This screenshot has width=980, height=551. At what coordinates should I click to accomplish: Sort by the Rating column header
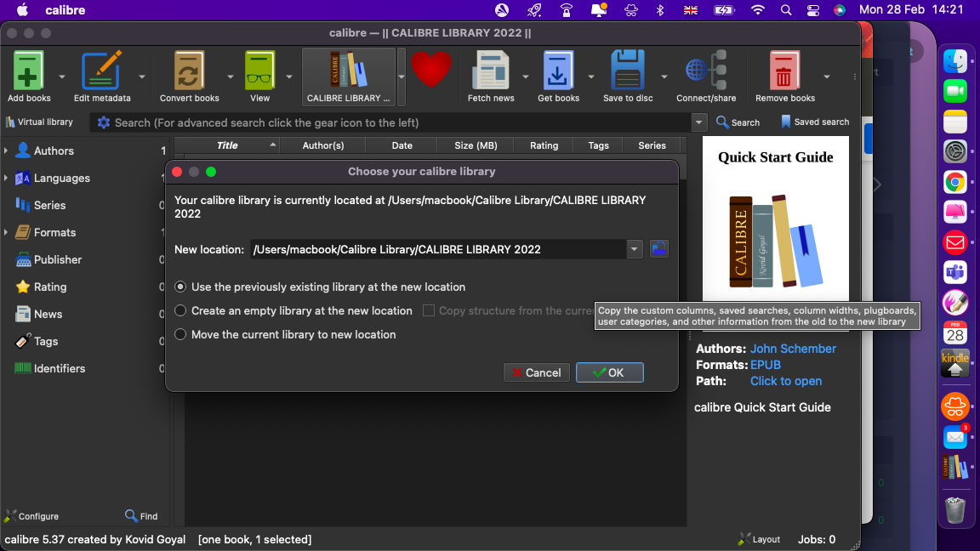(544, 145)
